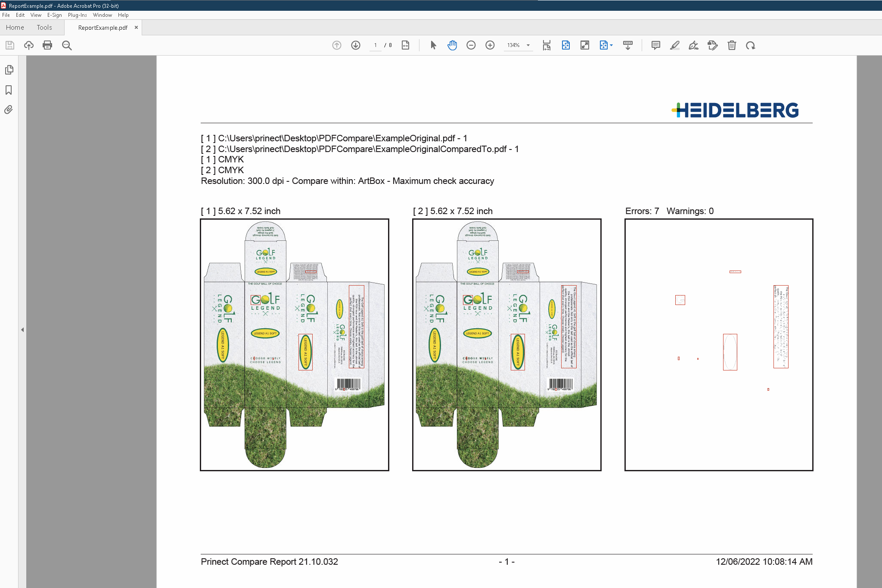
Task: Open the View menu
Action: coord(36,15)
